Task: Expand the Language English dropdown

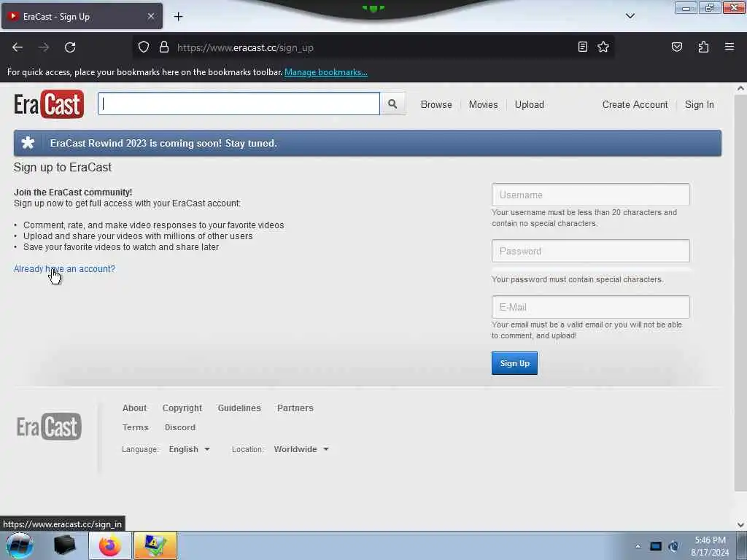Action: tap(189, 449)
